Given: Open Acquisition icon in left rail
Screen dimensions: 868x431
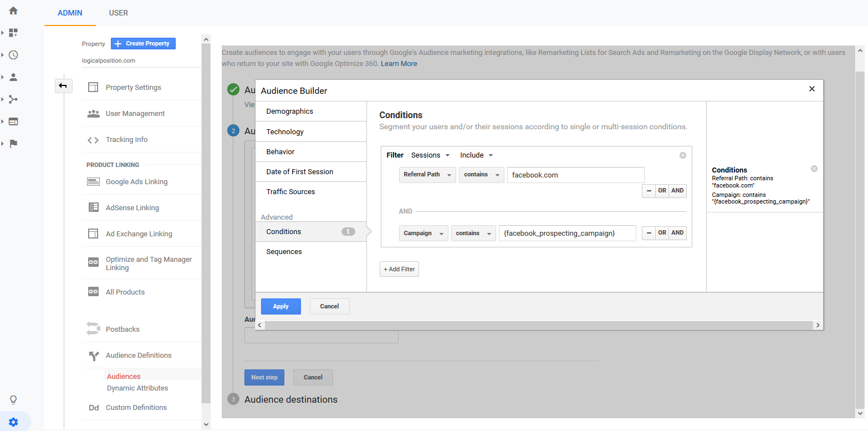Looking at the screenshot, I should (x=13, y=99).
